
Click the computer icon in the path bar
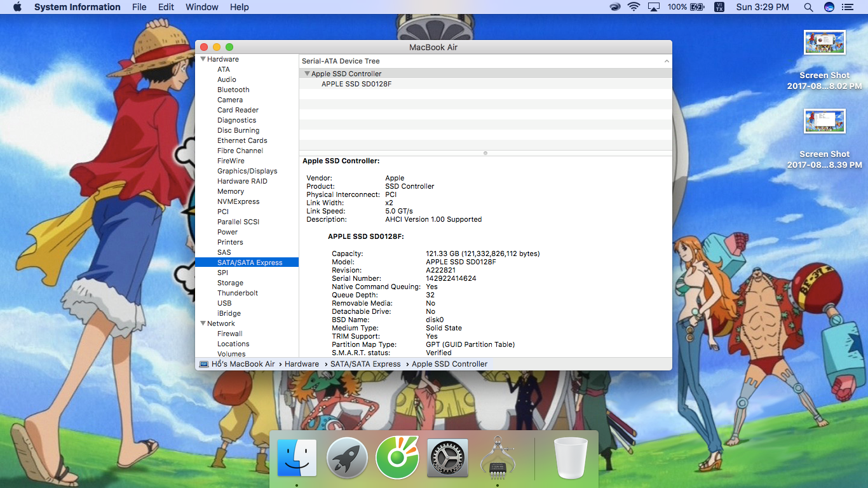coord(204,364)
